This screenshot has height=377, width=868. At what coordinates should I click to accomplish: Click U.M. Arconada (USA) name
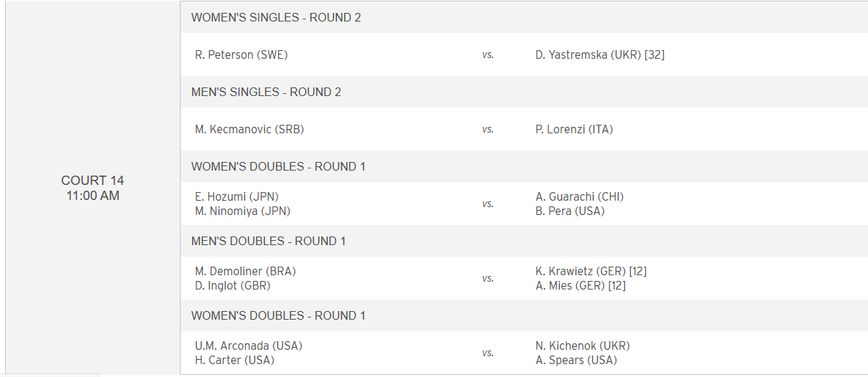[x=249, y=345]
